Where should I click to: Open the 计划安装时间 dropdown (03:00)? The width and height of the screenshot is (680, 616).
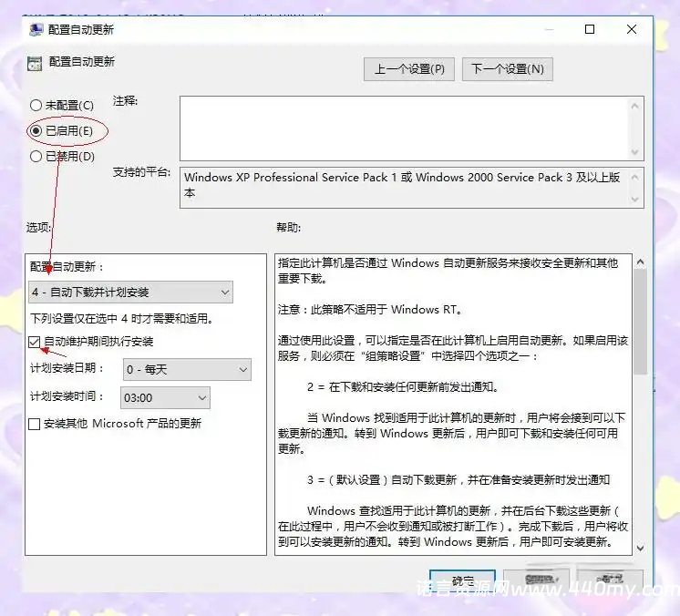[x=165, y=398]
